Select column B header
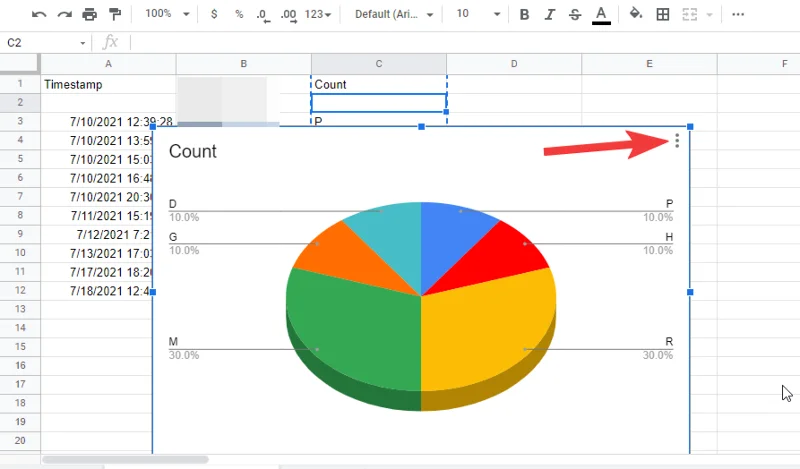The image size is (800, 469). 243,64
